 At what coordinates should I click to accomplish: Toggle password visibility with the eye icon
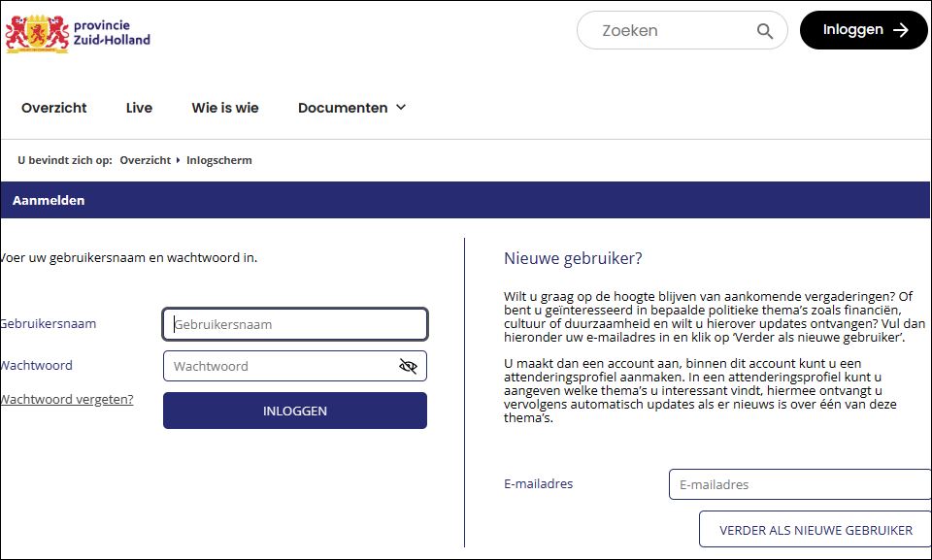(x=408, y=366)
